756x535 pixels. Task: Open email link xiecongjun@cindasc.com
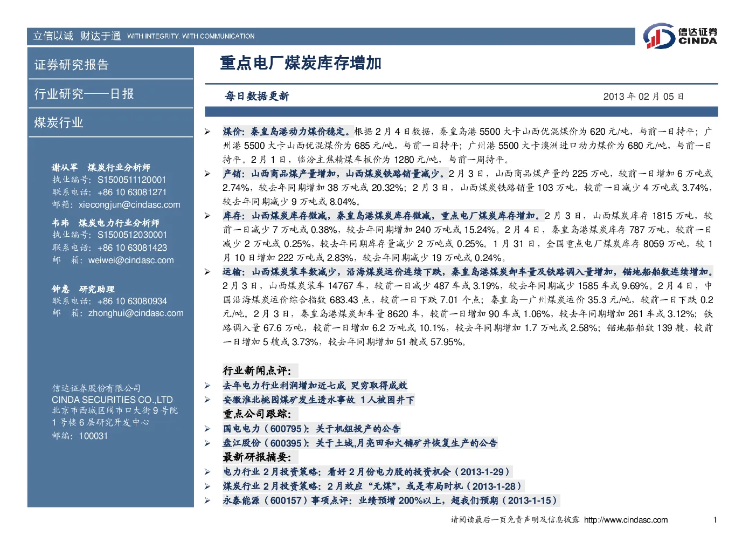(129, 205)
